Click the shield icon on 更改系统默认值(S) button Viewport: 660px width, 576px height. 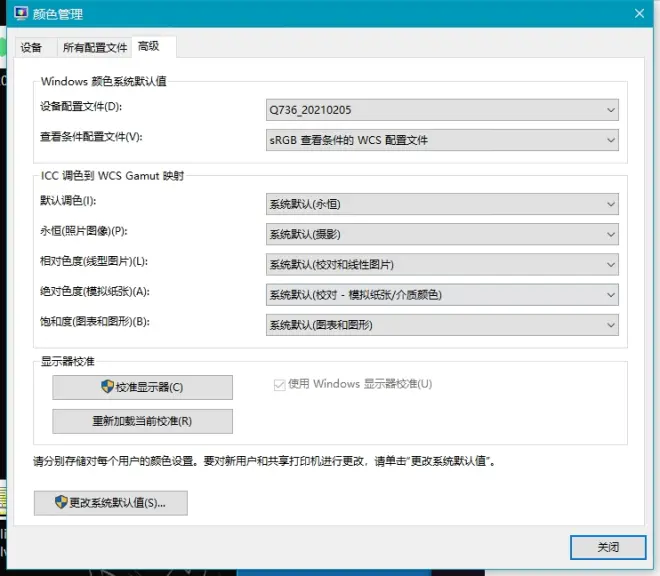coord(61,501)
